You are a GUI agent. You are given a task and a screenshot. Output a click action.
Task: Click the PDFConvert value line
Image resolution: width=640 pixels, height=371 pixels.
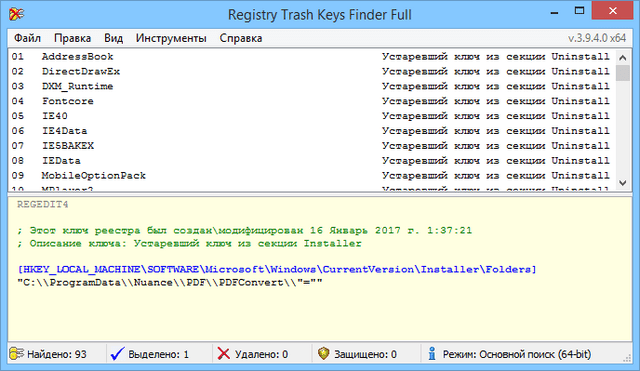(170, 283)
